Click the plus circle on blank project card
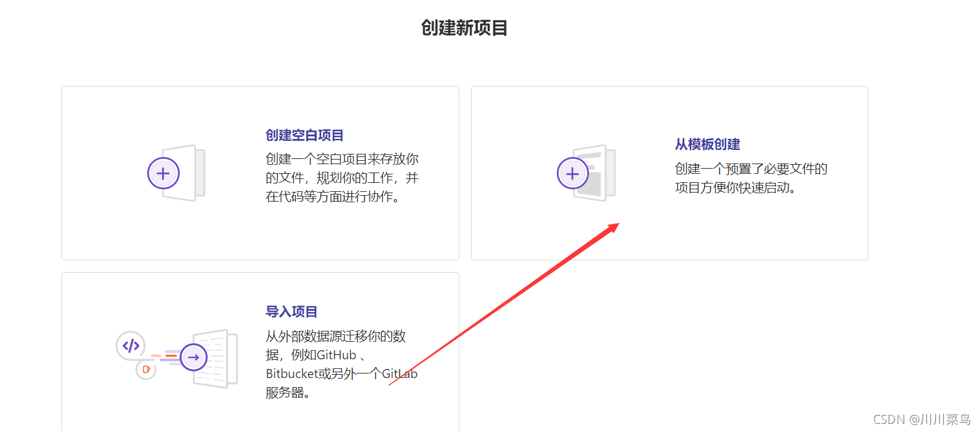The height and width of the screenshot is (431, 980). point(163,173)
